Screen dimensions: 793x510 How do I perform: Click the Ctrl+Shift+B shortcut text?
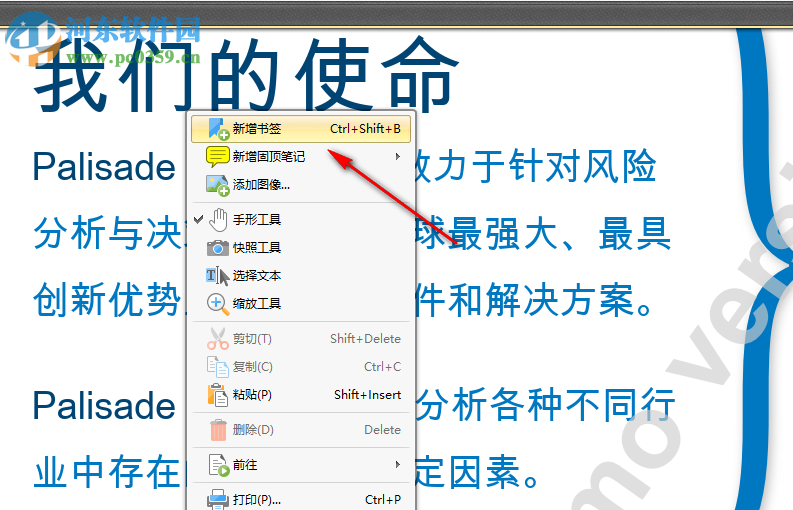(365, 129)
